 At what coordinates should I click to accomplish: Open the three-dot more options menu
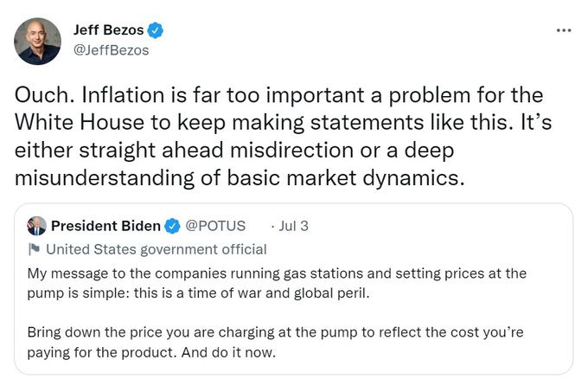click(x=564, y=30)
